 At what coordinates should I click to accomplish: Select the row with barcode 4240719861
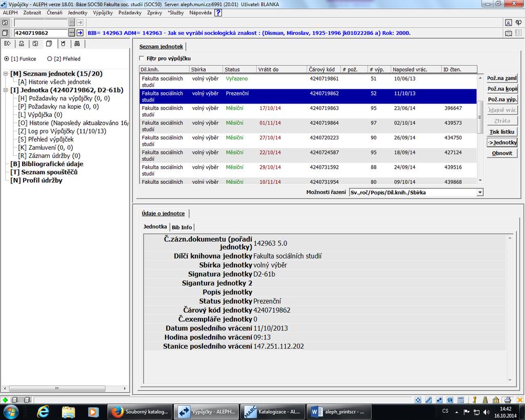tap(308, 82)
